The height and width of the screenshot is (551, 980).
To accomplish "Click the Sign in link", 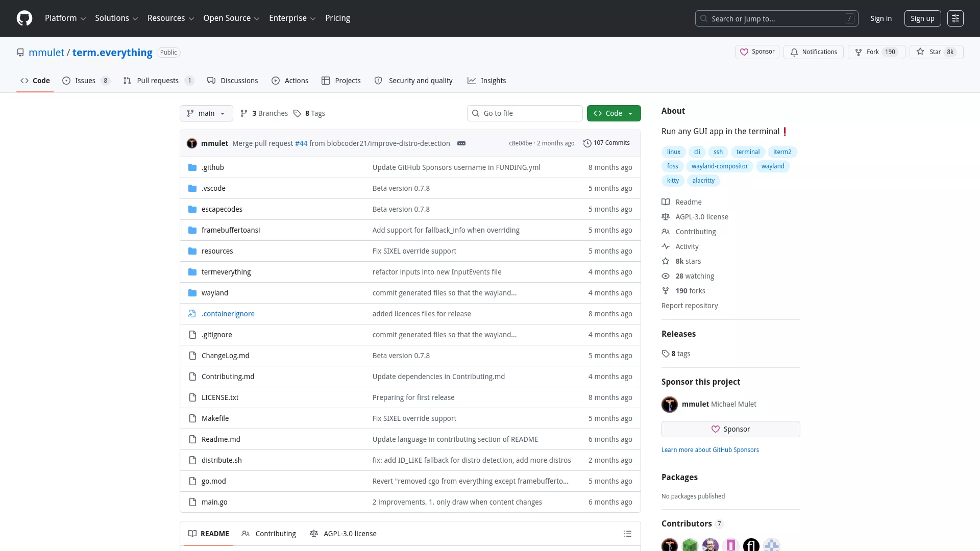I will click(x=881, y=18).
